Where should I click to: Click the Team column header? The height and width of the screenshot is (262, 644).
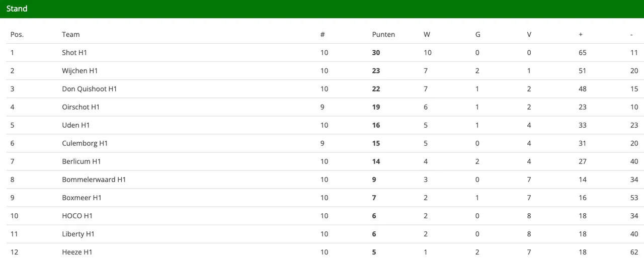(x=71, y=35)
